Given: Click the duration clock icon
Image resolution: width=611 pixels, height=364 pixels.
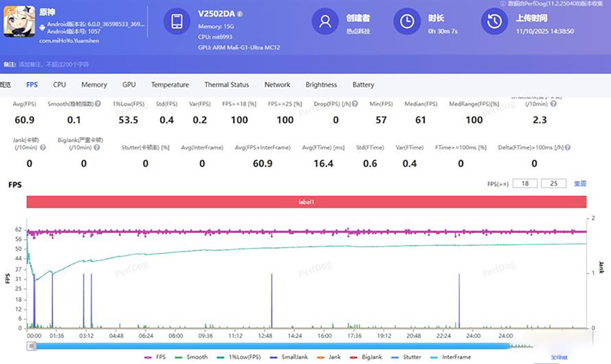Looking at the screenshot, I should click(407, 22).
